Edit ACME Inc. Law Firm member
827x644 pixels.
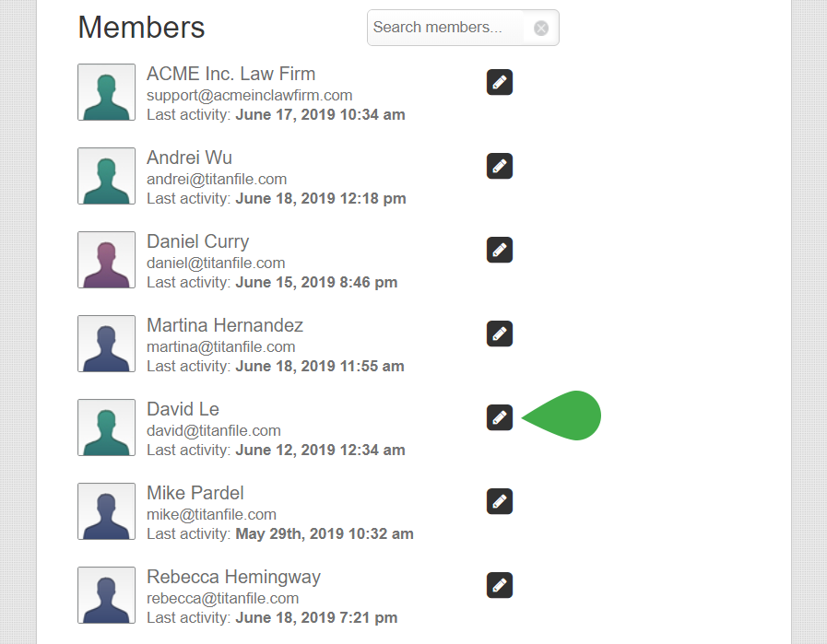point(500,82)
